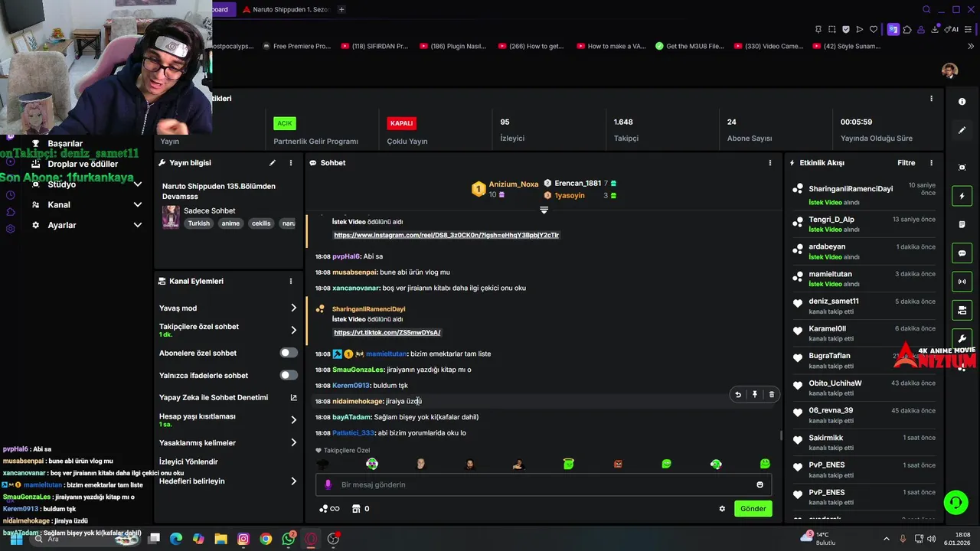This screenshot has height=551, width=980.
Task: Open the Free Premiere Pro bookmark
Action: (x=296, y=46)
